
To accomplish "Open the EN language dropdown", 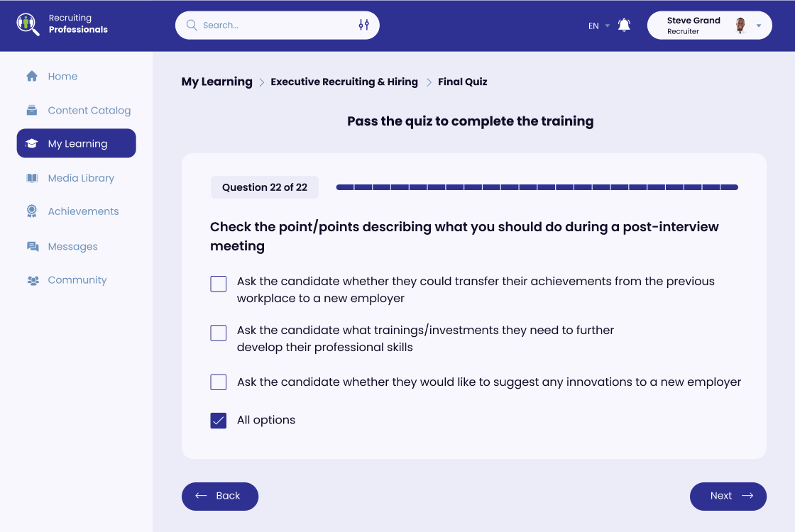I will [598, 26].
